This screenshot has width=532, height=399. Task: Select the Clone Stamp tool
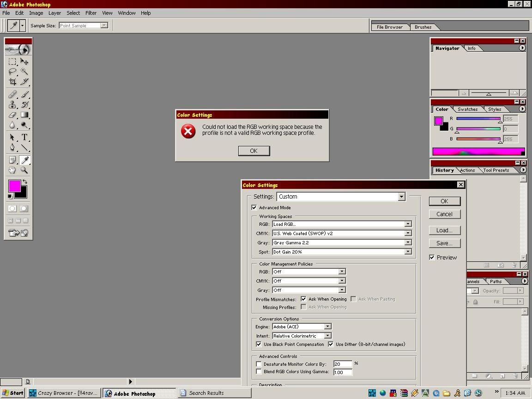12,104
